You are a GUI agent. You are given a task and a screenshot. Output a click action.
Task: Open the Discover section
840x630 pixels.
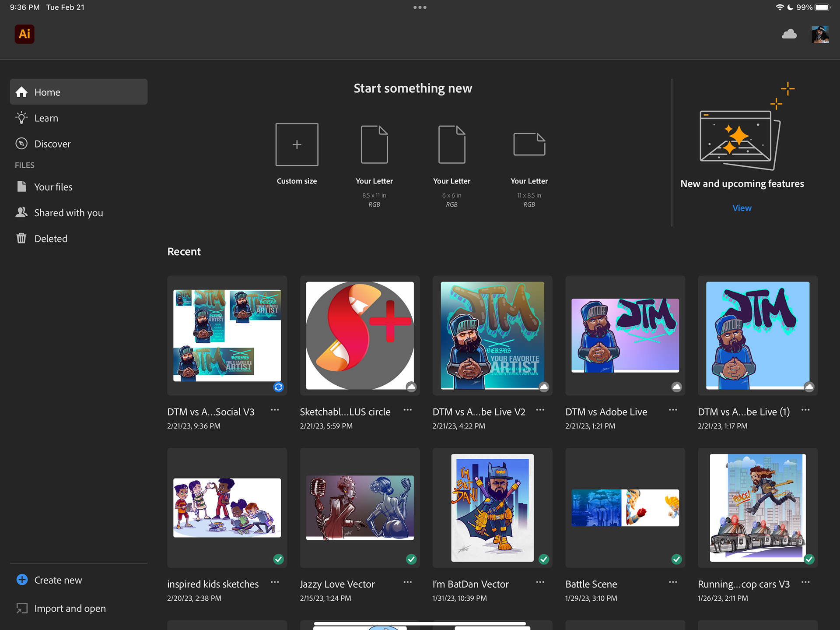point(79,144)
